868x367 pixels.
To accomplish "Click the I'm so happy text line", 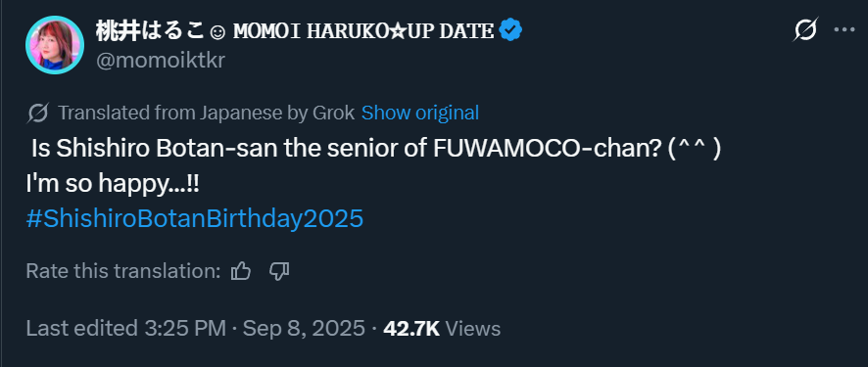I will [x=112, y=184].
